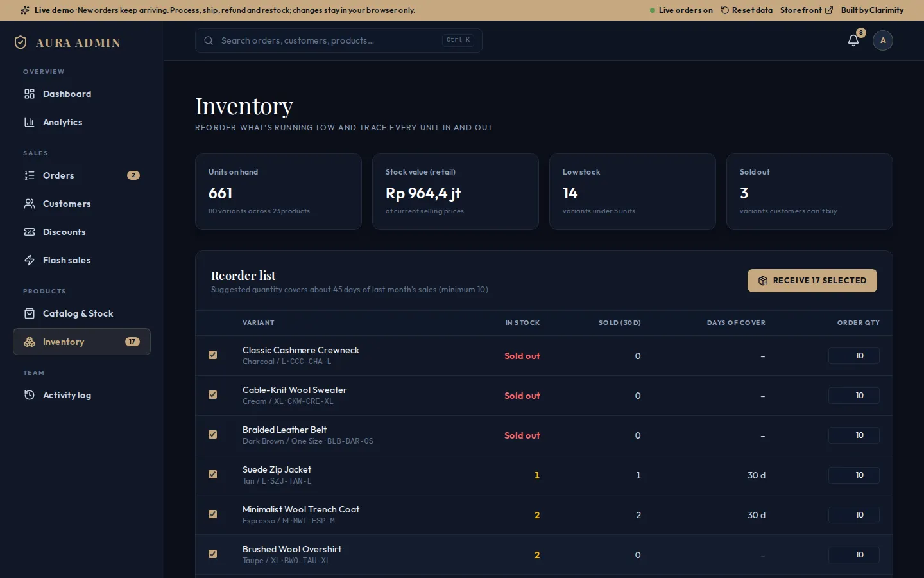Viewport: 924px width, 578px height.
Task: Click the Flash sales lightning icon
Action: 30,260
